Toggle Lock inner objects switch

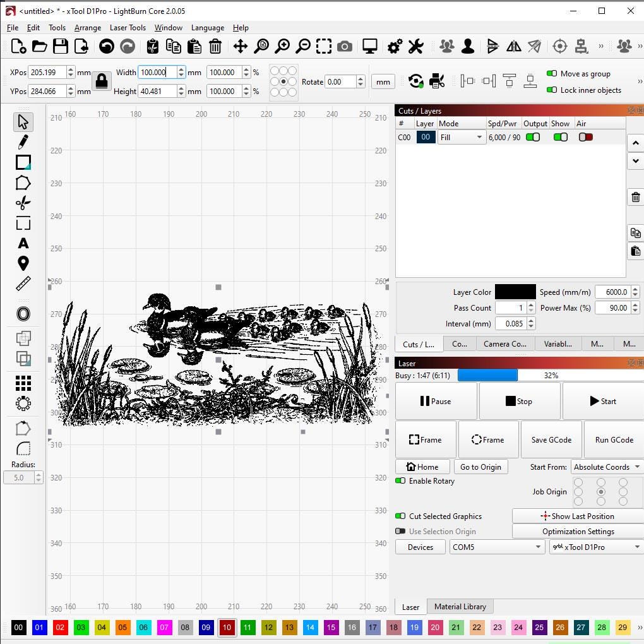(552, 90)
